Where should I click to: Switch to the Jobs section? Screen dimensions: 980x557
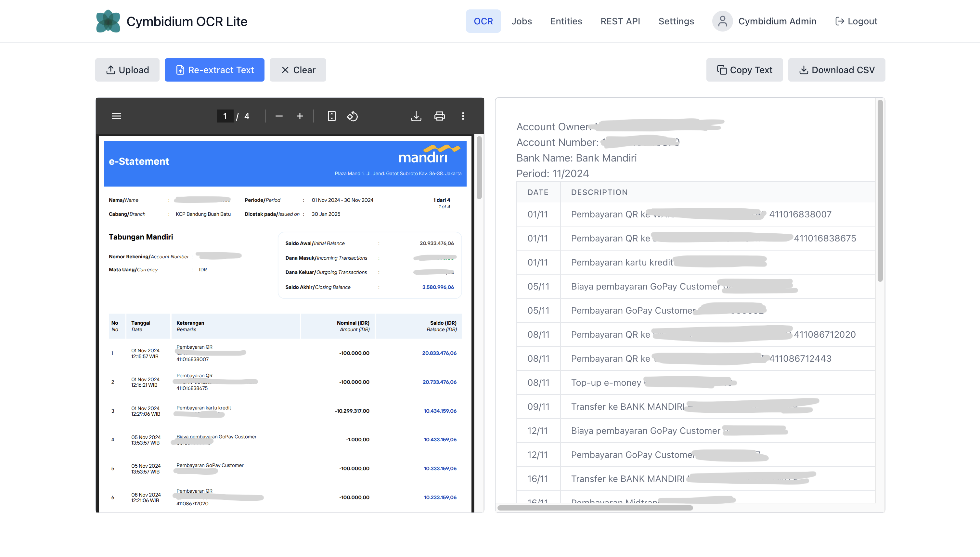pos(522,21)
